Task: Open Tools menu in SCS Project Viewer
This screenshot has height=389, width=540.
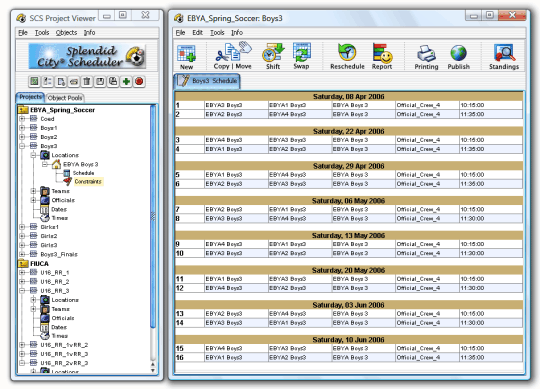Action: pos(42,32)
